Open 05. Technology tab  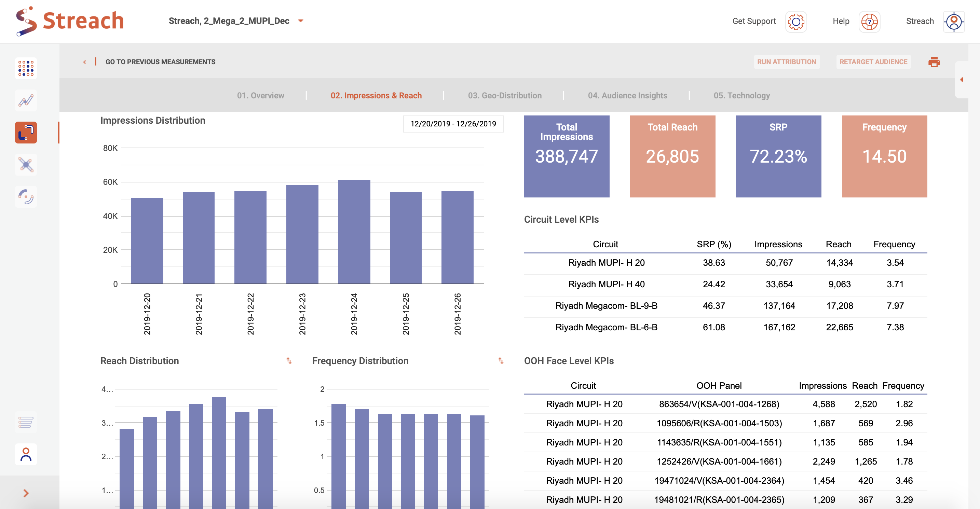[x=741, y=96]
